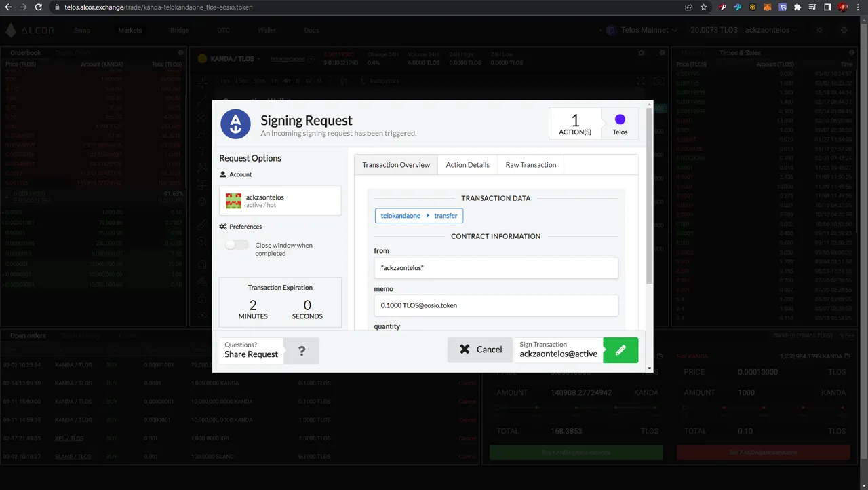Click the memo field 0.1000 TLOS@eosio.token
The image size is (868, 490).
pyautogui.click(x=496, y=305)
